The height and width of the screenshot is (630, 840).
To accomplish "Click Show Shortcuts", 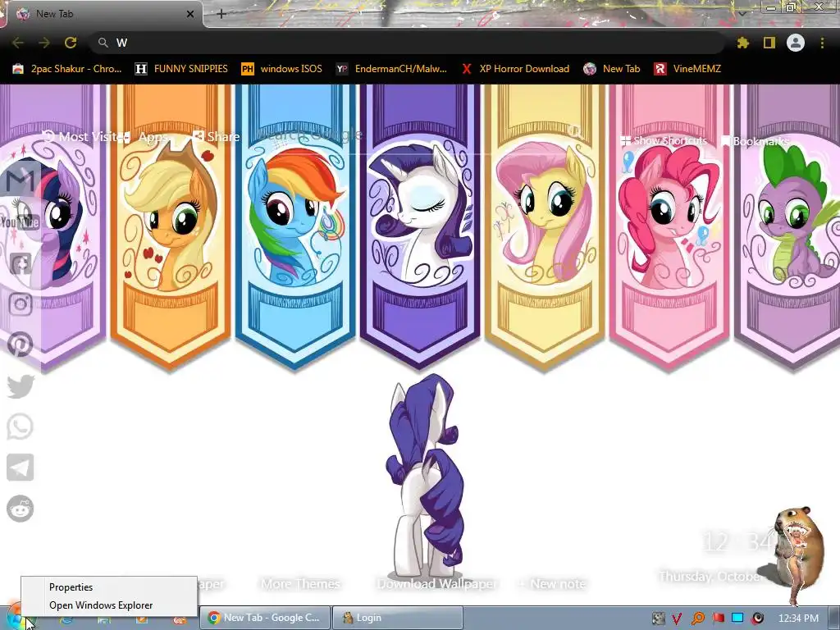I will coord(664,141).
